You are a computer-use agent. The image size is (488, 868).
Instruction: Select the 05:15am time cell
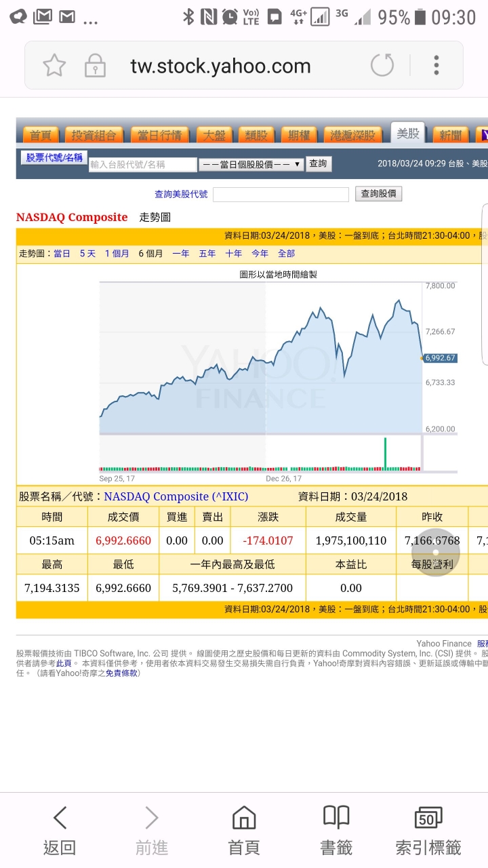click(52, 541)
